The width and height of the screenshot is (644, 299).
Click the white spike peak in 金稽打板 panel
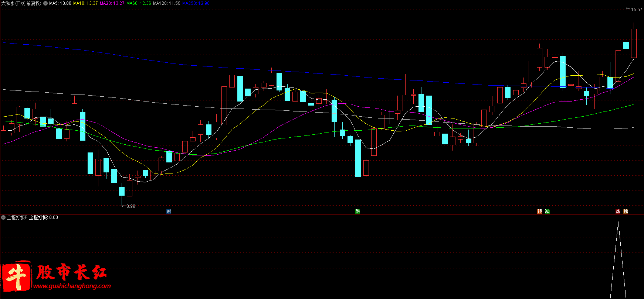(618, 222)
